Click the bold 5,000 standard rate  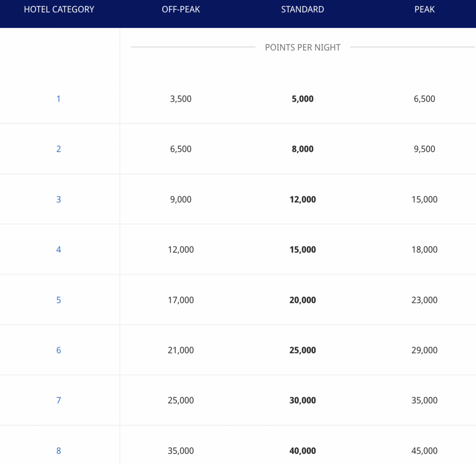[x=302, y=98]
